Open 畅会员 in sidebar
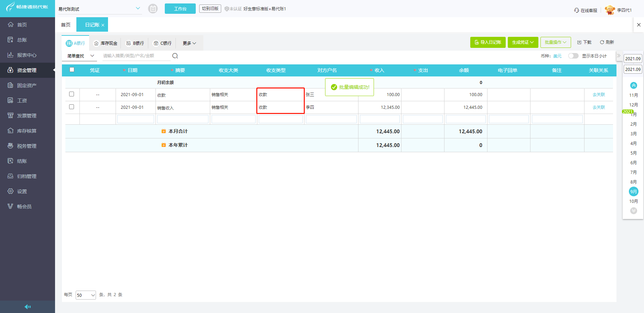The height and width of the screenshot is (313, 644). [28, 207]
